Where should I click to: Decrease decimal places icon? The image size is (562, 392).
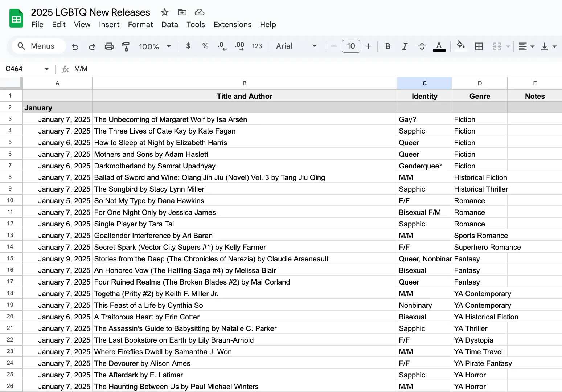tap(222, 46)
